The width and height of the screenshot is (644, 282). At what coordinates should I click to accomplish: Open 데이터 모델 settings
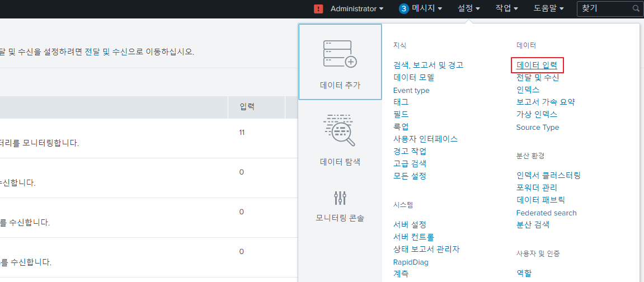413,77
